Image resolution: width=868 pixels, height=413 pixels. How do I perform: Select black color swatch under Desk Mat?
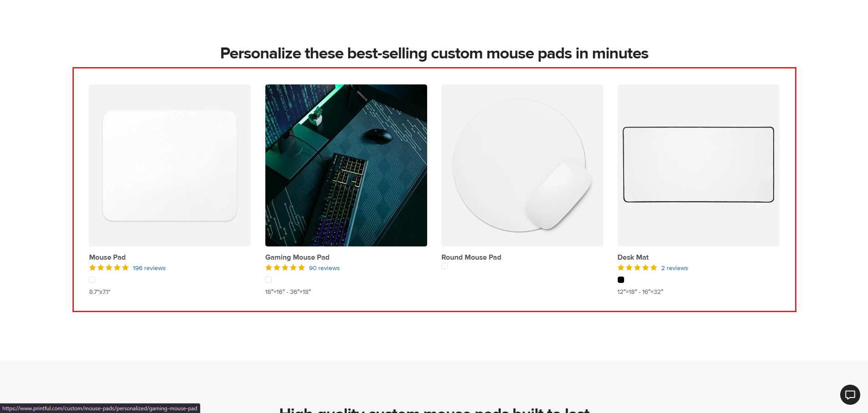[x=621, y=280]
